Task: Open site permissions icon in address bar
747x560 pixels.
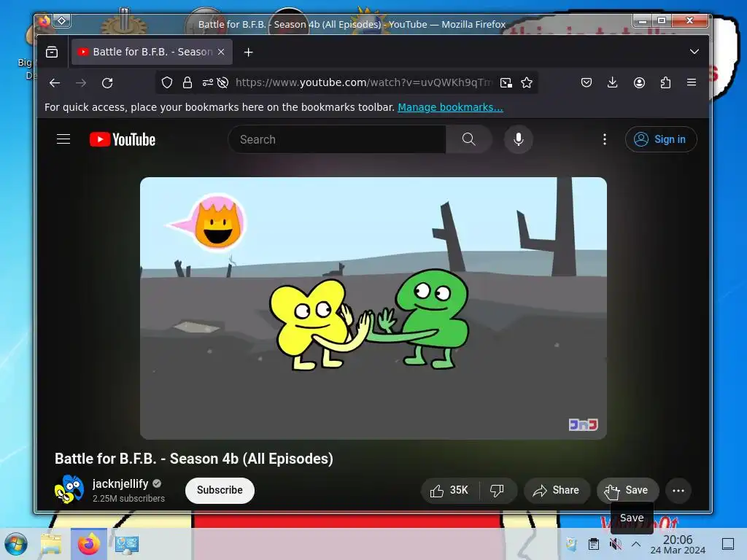Action: [207, 83]
